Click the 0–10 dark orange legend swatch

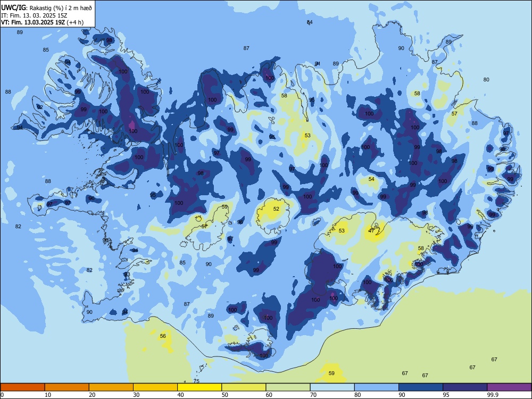coord(22,387)
